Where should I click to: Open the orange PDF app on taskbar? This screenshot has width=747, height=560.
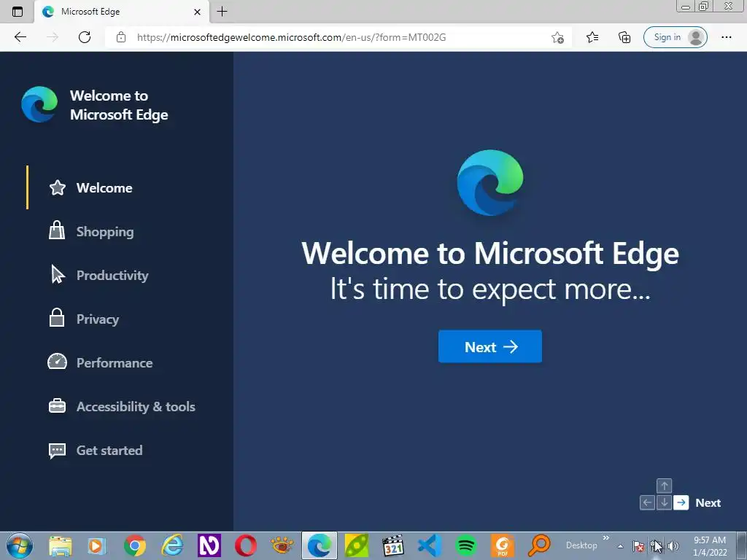pos(503,545)
